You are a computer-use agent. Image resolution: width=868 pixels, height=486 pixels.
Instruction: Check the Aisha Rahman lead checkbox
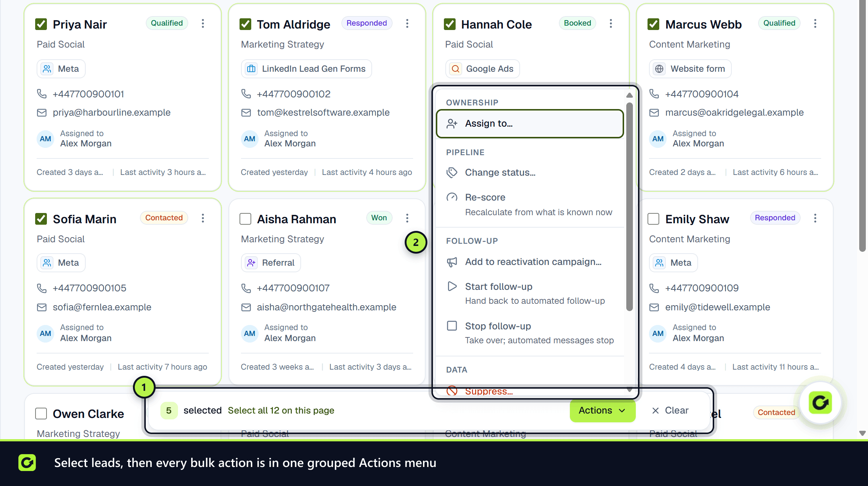pyautogui.click(x=245, y=219)
